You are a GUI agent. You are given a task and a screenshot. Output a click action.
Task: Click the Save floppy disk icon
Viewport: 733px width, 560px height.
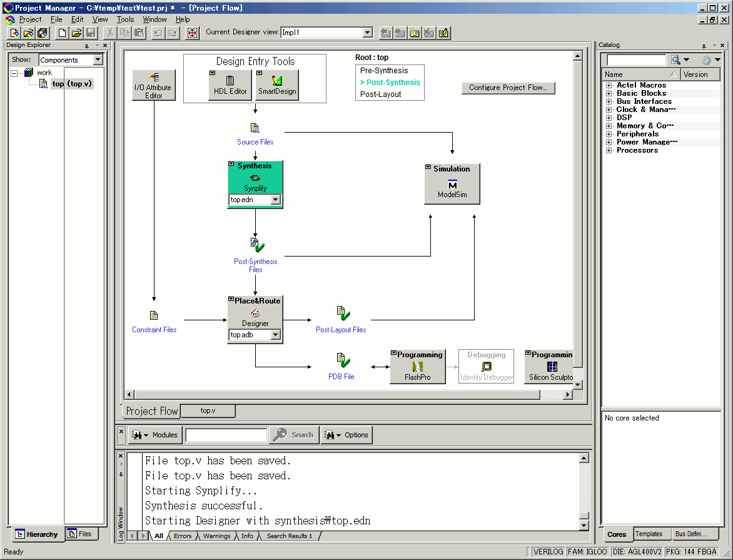click(91, 33)
